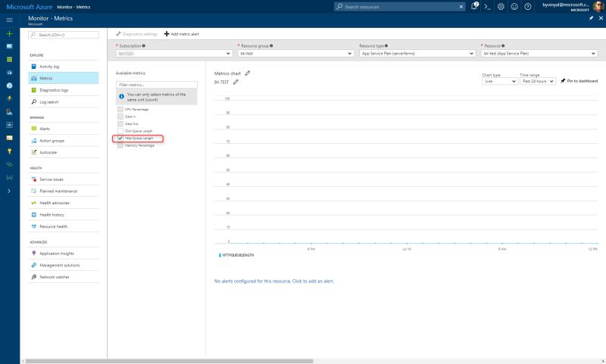Click the info icon in metrics notice
Screen dimensions: 606x364
click(121, 97)
